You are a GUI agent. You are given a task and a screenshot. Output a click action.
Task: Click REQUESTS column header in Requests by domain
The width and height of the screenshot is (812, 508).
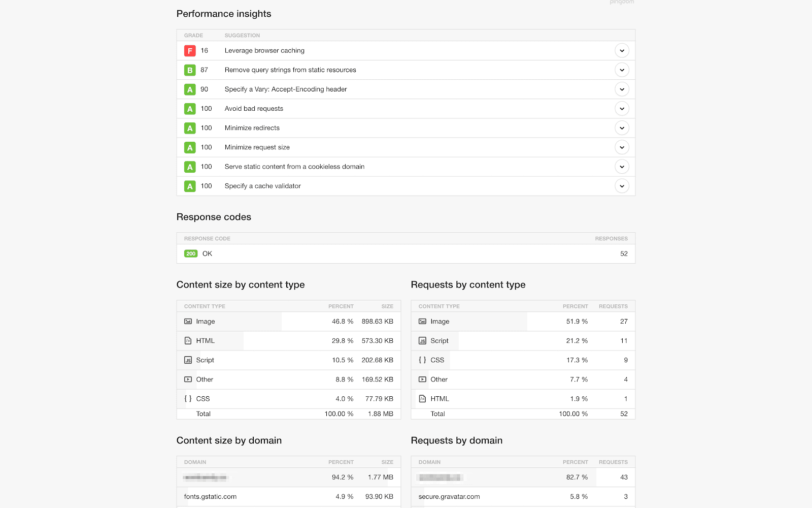click(x=613, y=462)
